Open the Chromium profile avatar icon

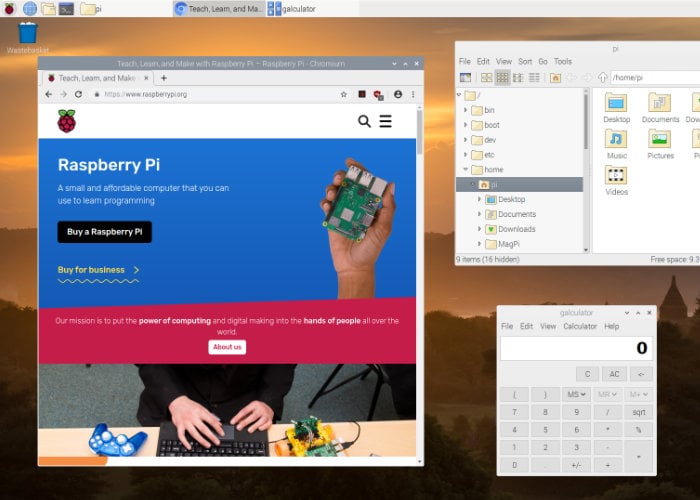[398, 94]
